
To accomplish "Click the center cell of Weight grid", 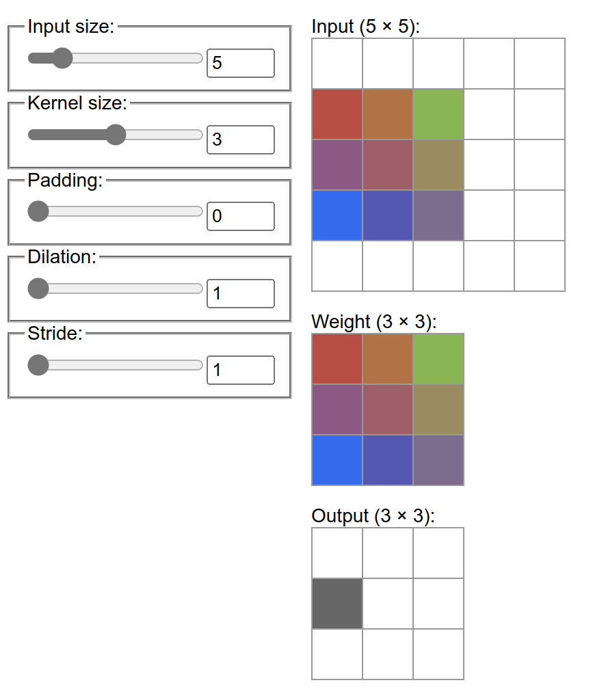I will [388, 409].
